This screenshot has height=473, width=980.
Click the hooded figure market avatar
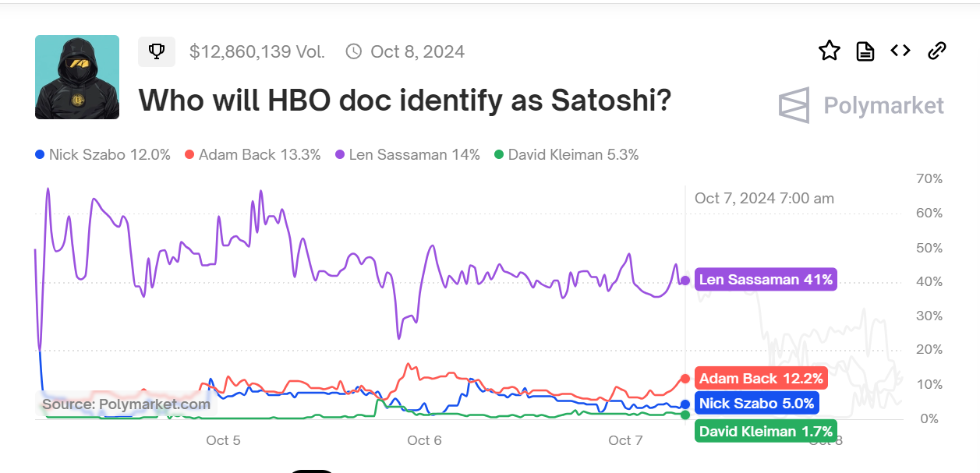76,77
